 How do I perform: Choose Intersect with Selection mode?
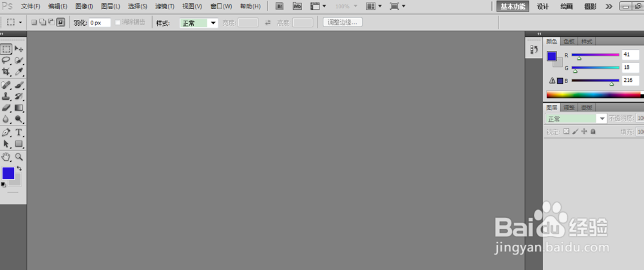tap(61, 22)
